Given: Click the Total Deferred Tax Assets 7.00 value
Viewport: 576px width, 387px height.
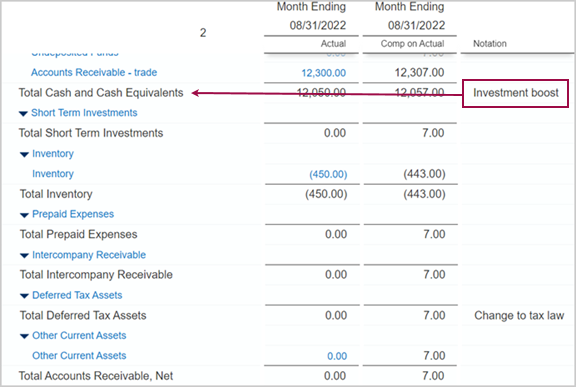Looking at the screenshot, I should 434,315.
